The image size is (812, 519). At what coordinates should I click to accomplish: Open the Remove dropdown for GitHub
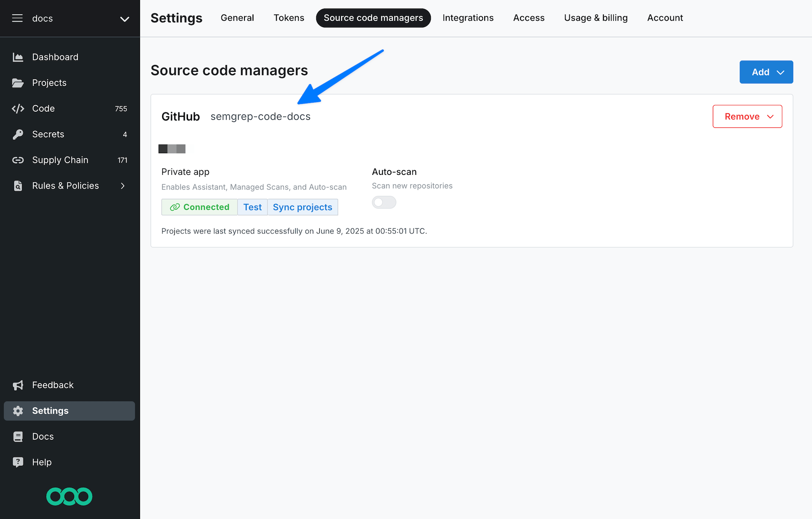tap(747, 116)
